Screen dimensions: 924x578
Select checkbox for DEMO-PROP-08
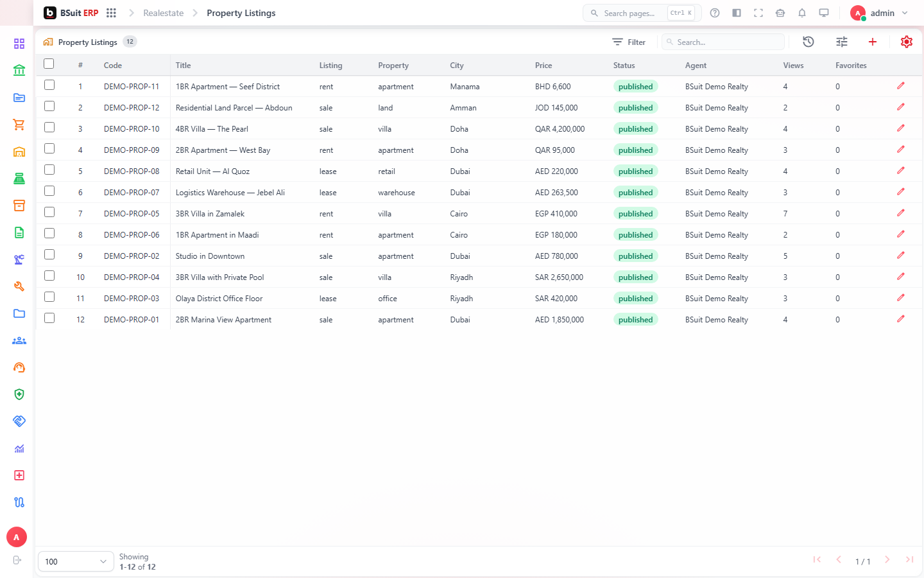pos(49,170)
